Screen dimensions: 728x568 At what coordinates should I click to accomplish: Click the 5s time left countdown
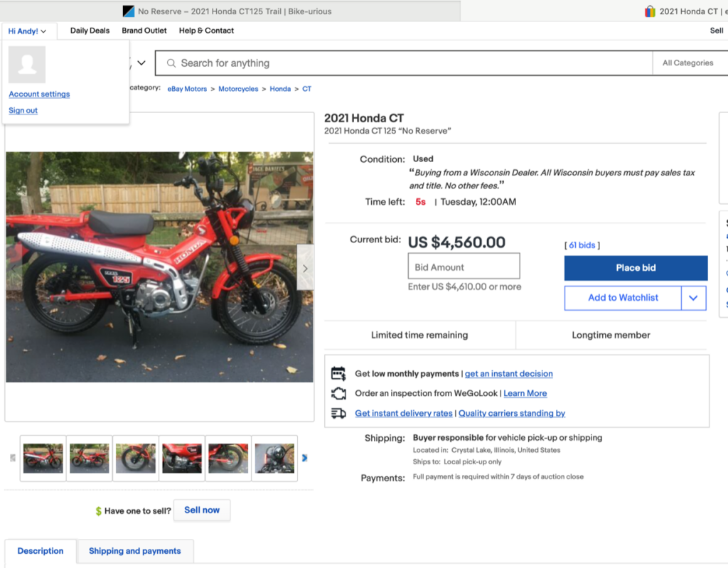420,202
